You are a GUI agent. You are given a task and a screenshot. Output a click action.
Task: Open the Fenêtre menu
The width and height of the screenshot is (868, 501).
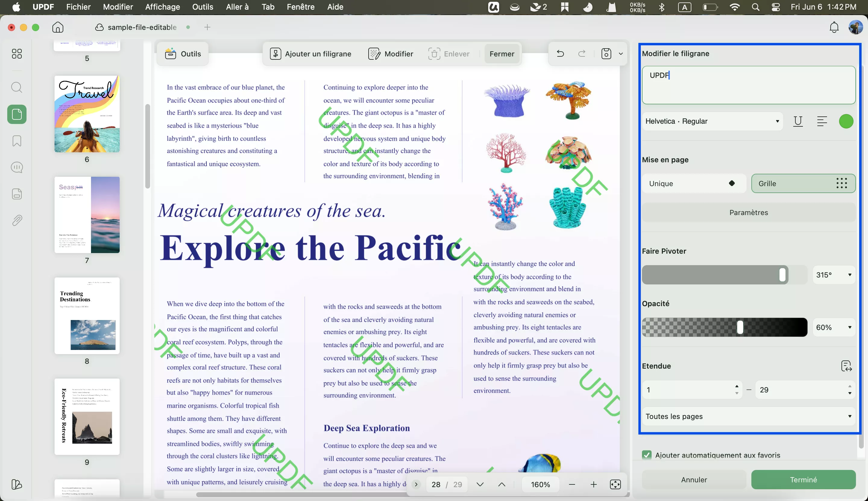301,7
